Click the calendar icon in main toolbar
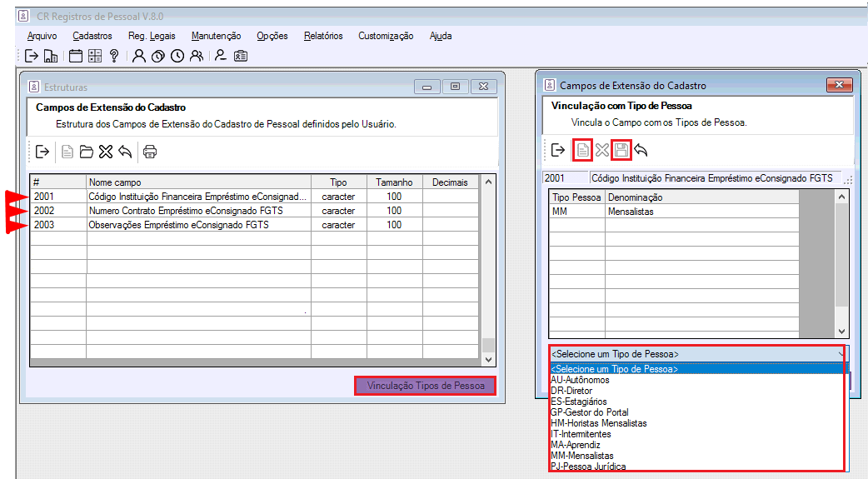This screenshot has height=479, width=868. tap(76, 57)
